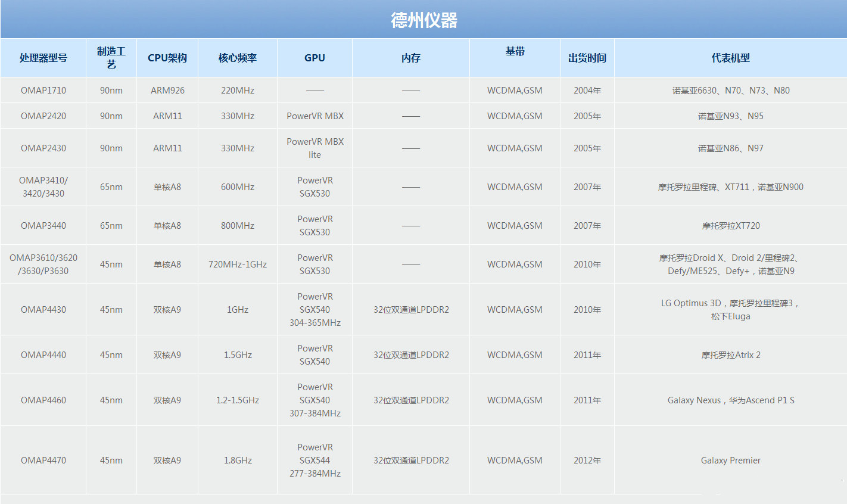
Task: Click the OMAP4440 双核A9 cell
Action: tap(167, 355)
